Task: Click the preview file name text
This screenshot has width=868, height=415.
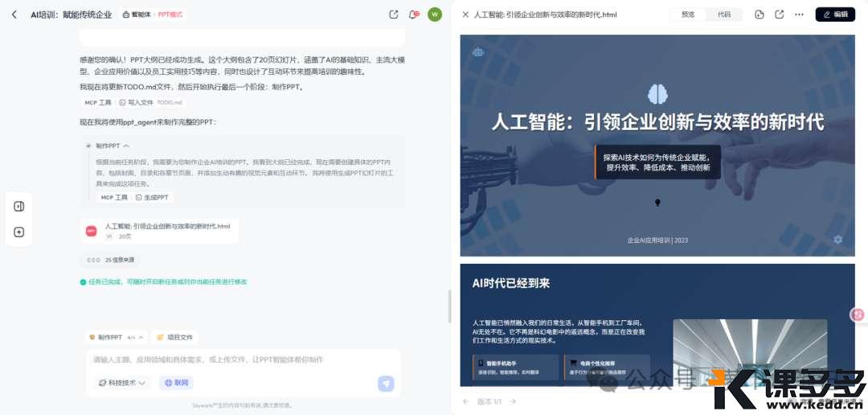Action: [x=545, y=14]
